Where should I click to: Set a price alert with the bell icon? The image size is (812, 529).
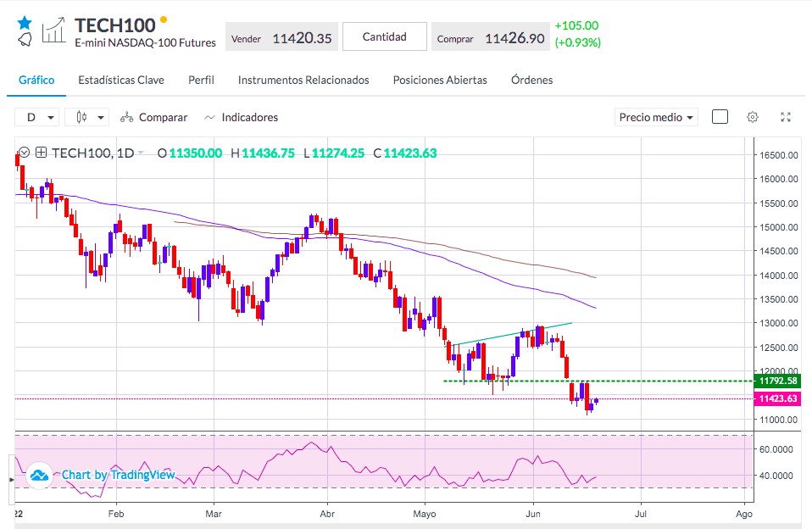click(25, 39)
